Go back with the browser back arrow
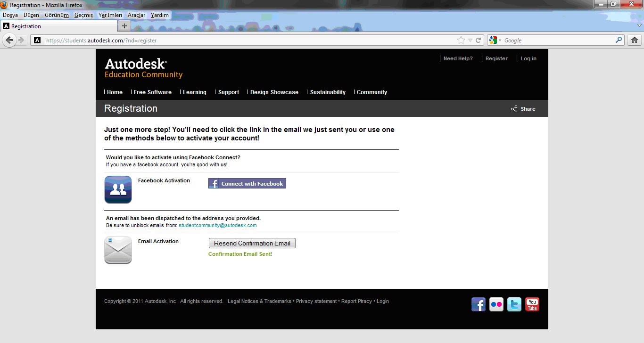Screen dimensions: 644x343 tap(9, 40)
